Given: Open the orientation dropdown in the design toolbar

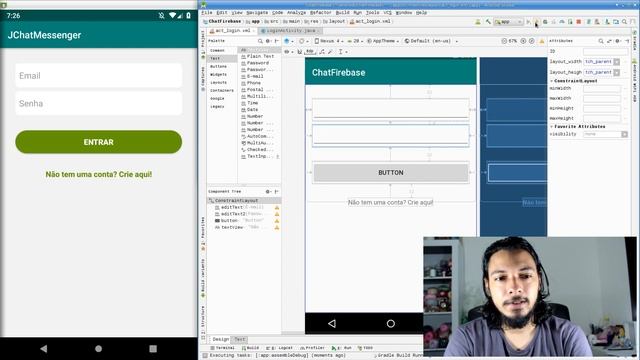Looking at the screenshot, I should click(x=303, y=41).
